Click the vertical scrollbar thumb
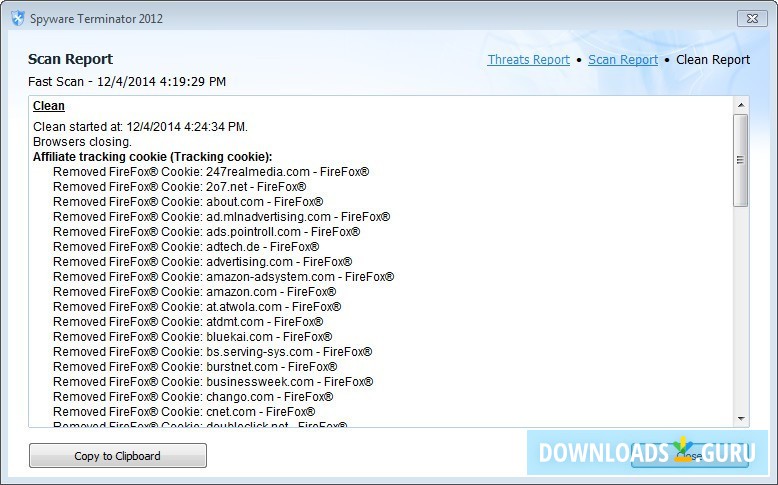The image size is (778, 485). (741, 160)
